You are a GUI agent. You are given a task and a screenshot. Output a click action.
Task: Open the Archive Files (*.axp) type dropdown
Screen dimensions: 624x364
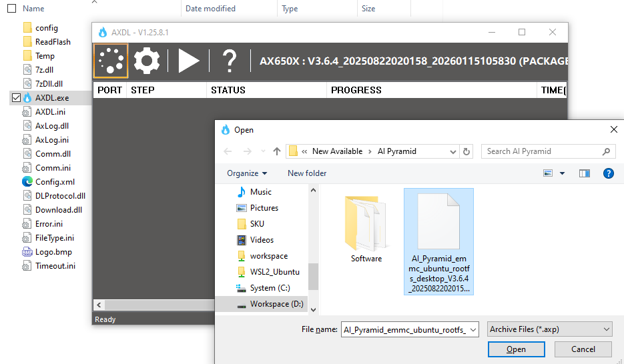pyautogui.click(x=549, y=329)
